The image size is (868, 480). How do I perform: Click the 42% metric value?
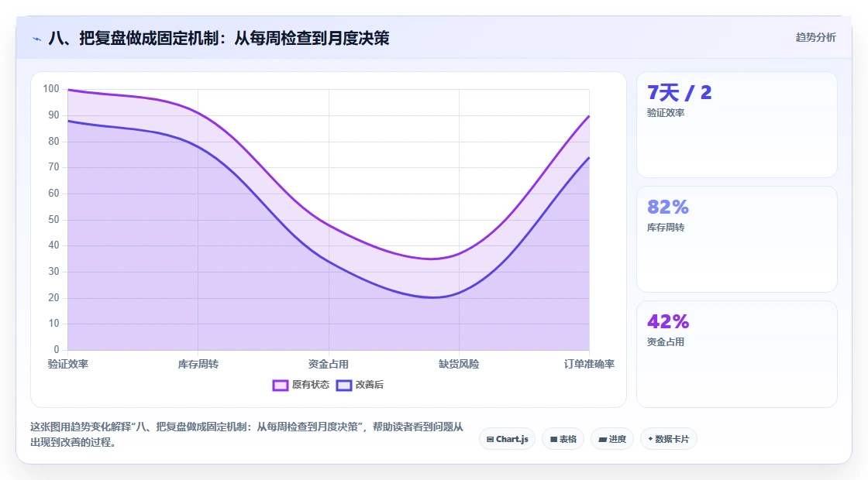pyautogui.click(x=667, y=321)
